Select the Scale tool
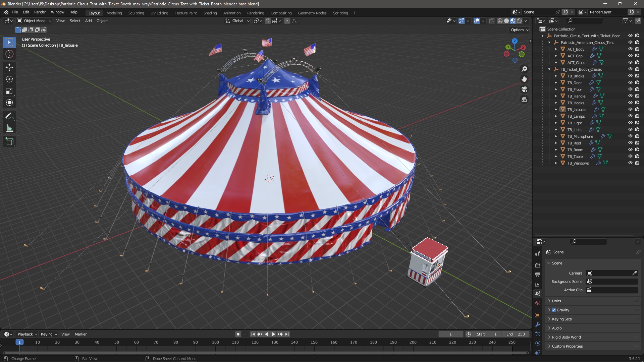This screenshot has height=362, width=644. tap(9, 91)
